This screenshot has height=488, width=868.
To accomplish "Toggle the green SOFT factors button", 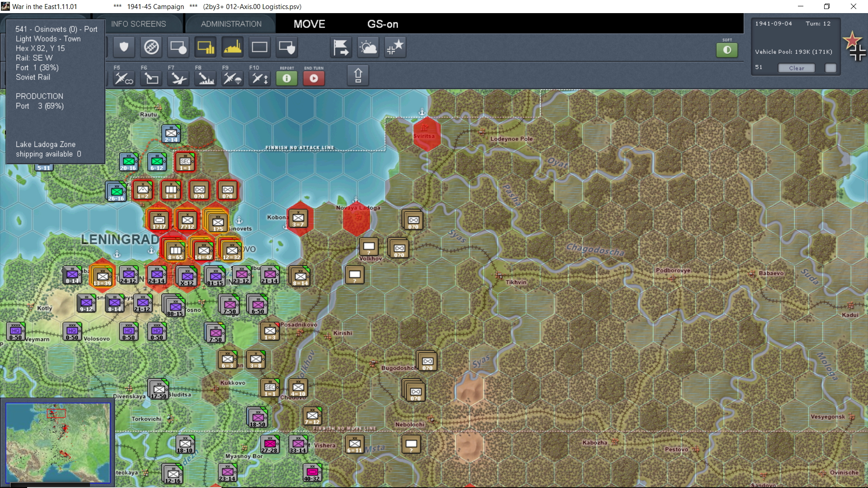I will pyautogui.click(x=727, y=50).
